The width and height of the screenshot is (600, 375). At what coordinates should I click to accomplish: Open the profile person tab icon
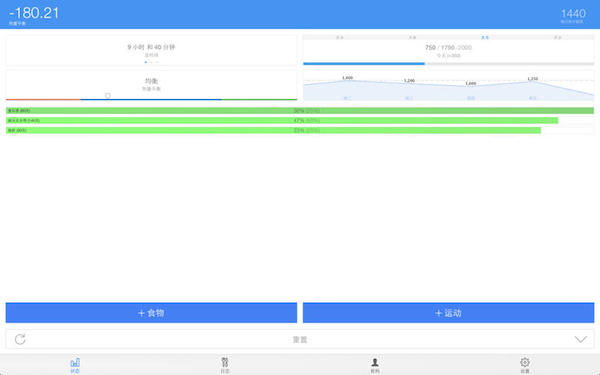375,362
